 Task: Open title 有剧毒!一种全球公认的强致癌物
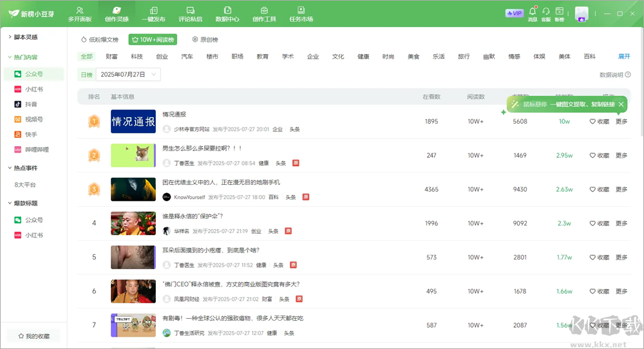tap(233, 318)
